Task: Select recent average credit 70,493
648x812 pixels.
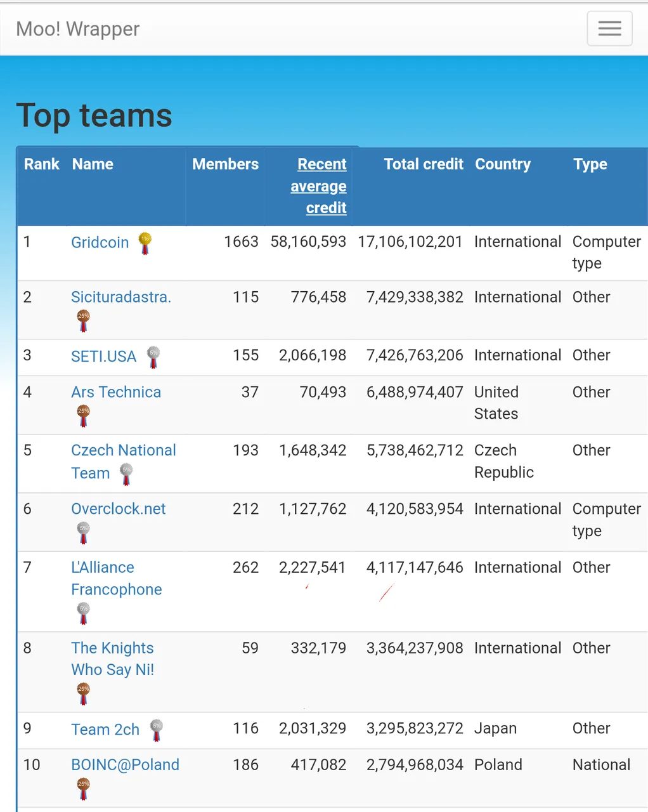Action: tap(323, 392)
